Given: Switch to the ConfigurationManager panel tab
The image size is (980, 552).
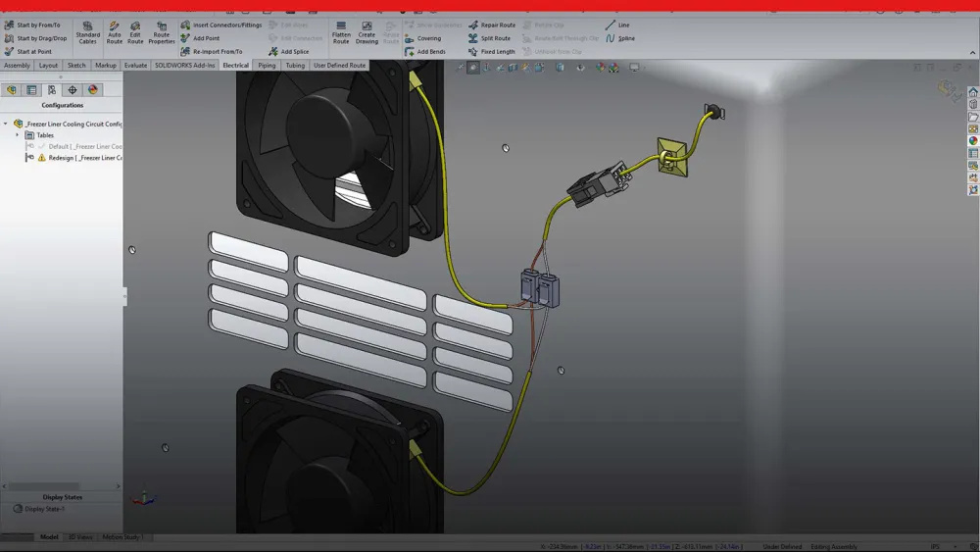Looking at the screenshot, I should click(52, 90).
